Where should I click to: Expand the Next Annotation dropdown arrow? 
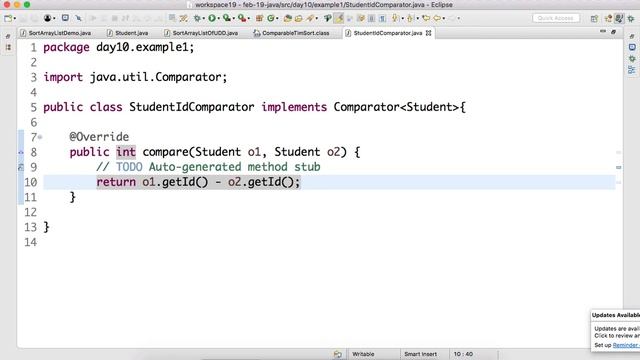[x=402, y=18]
